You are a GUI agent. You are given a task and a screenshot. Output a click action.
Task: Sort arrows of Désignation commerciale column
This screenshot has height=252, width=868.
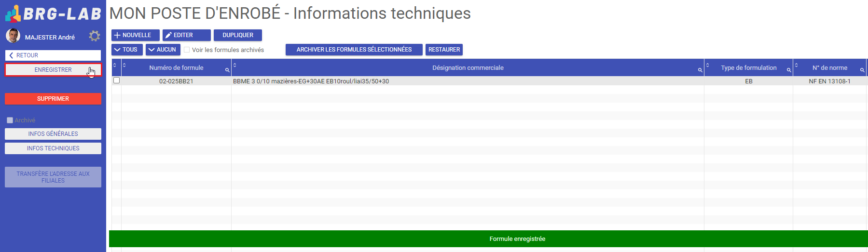234,65
